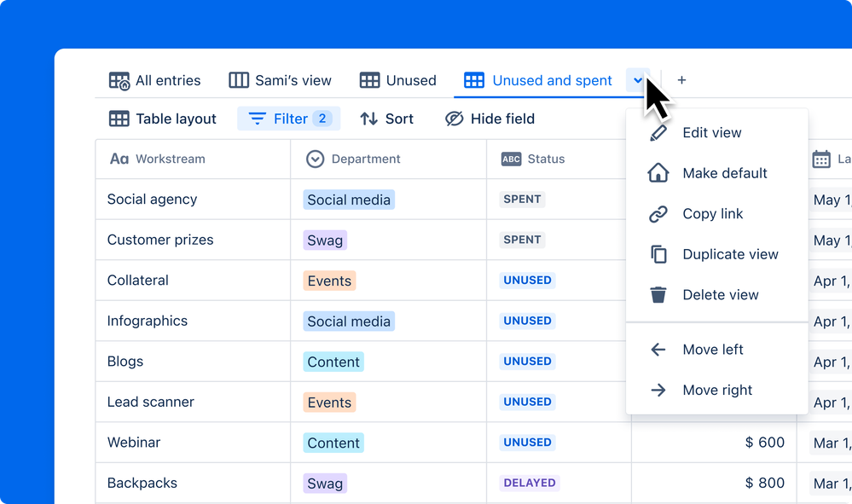Open the Filter panel showing 2 filters

tap(288, 119)
